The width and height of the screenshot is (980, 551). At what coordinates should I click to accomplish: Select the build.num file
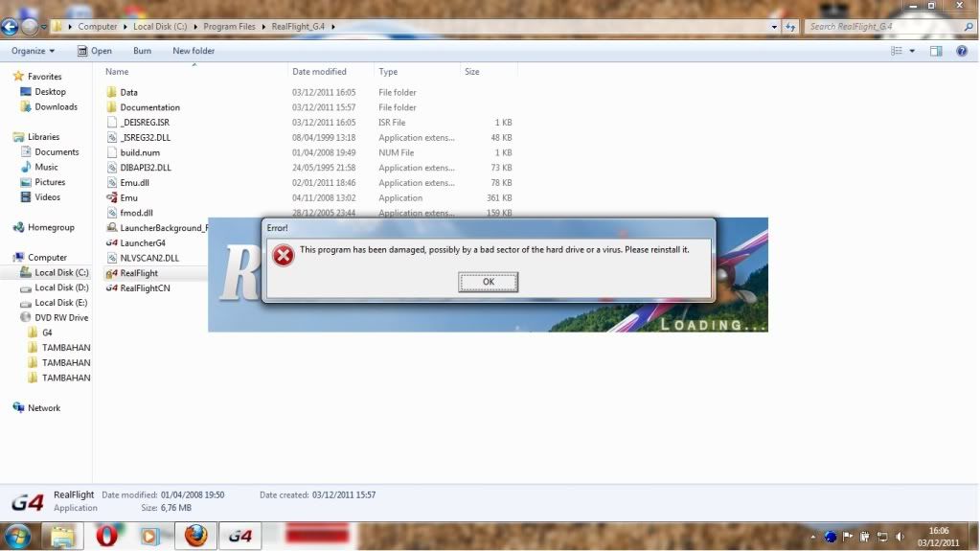click(x=139, y=152)
